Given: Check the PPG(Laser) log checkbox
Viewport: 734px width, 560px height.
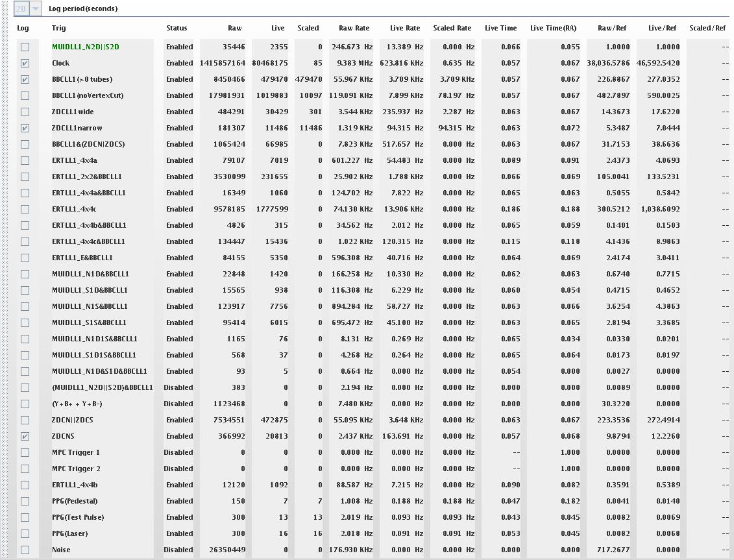Looking at the screenshot, I should (25, 534).
